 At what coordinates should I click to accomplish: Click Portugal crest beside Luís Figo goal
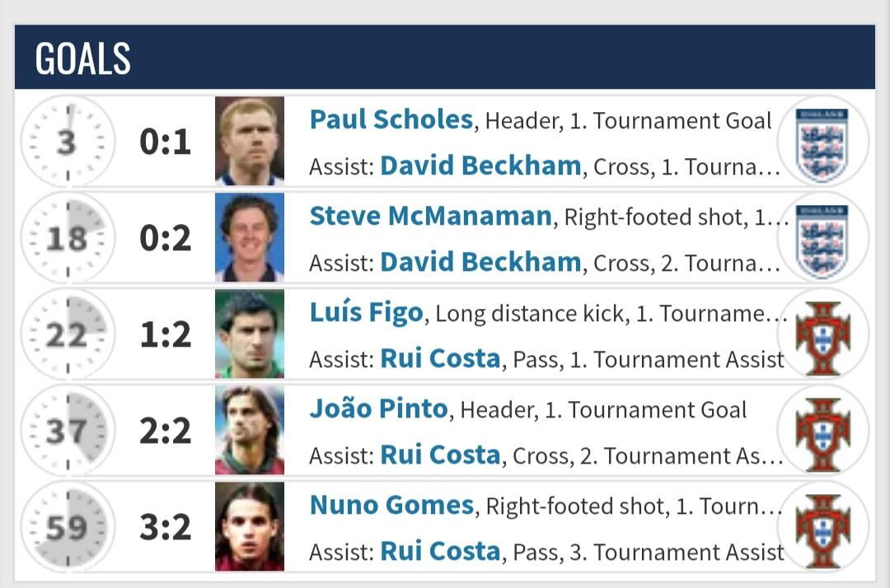(x=822, y=335)
